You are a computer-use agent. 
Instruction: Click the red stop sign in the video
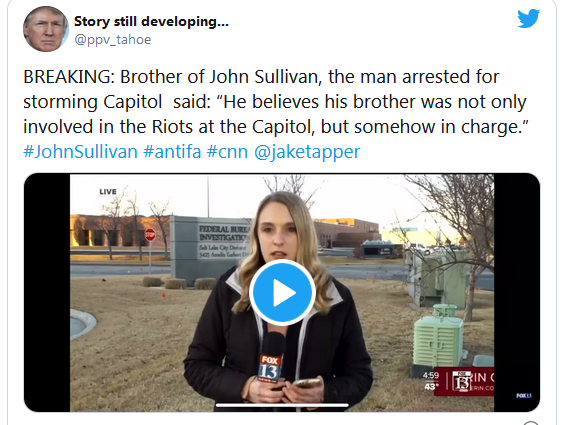(x=150, y=235)
